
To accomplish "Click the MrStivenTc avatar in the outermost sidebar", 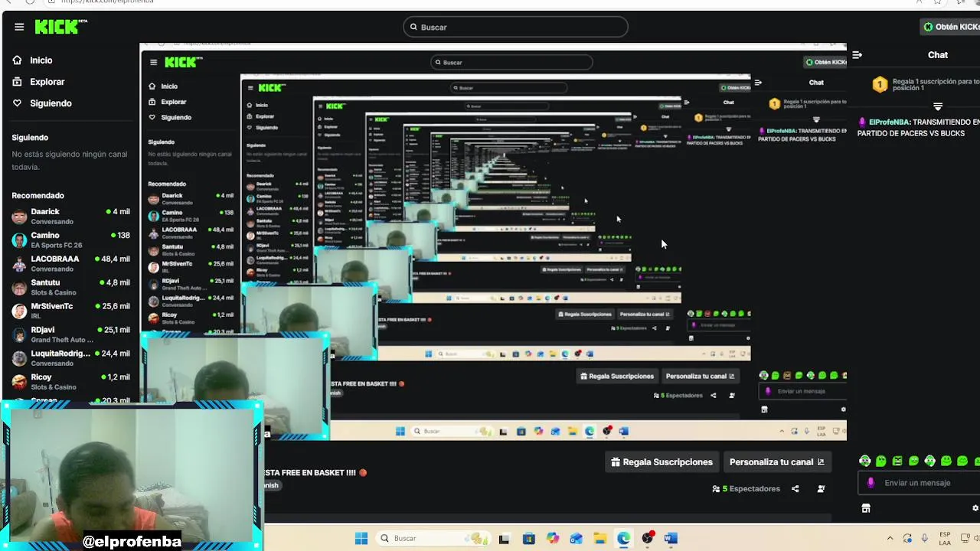I will coord(19,311).
